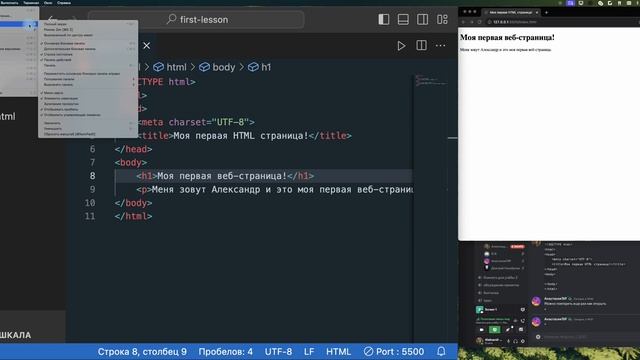Reload the page in the browser window
This screenshot has width=640, height=360.
point(480,22)
